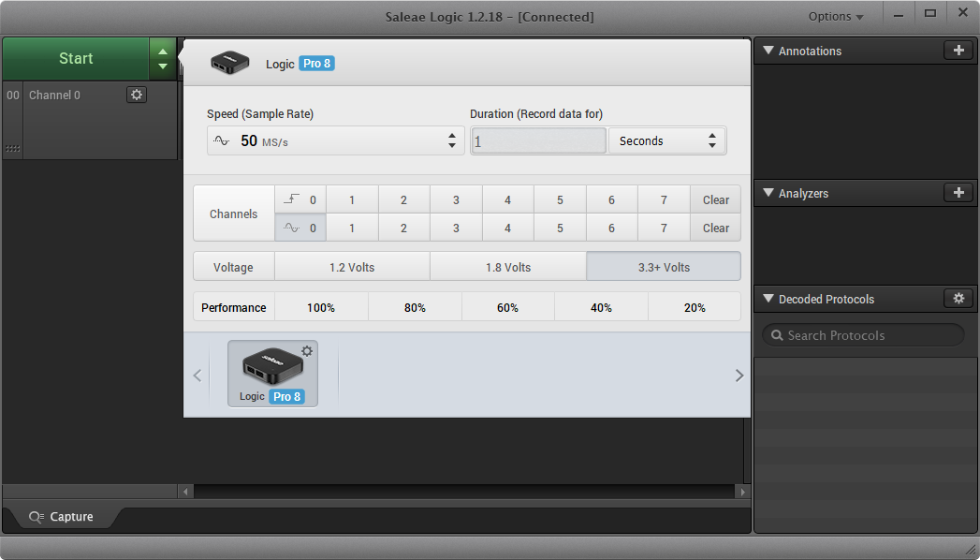Collapse the Annotations panel
Viewport: 980px width, 560px height.
click(x=767, y=52)
